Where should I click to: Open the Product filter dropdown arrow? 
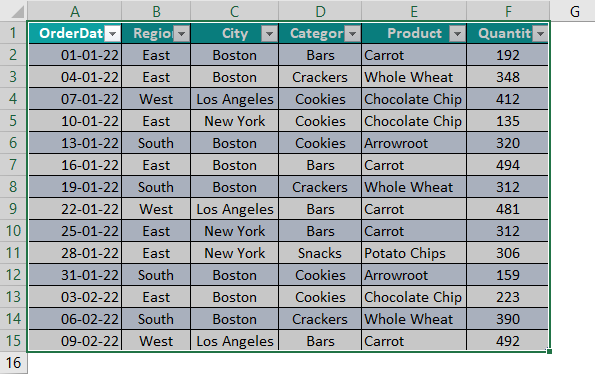coord(457,34)
